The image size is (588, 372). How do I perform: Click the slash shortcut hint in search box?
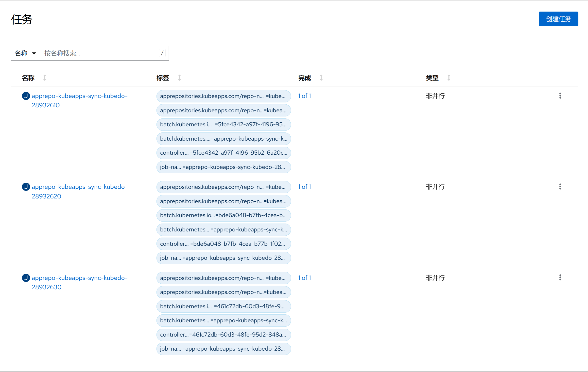point(162,53)
